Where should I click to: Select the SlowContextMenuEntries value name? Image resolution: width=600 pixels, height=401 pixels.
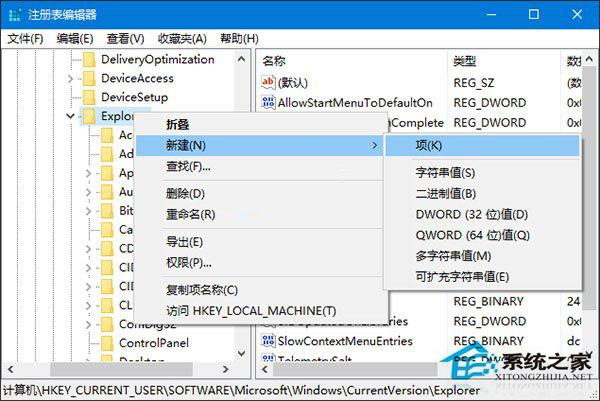tap(345, 341)
